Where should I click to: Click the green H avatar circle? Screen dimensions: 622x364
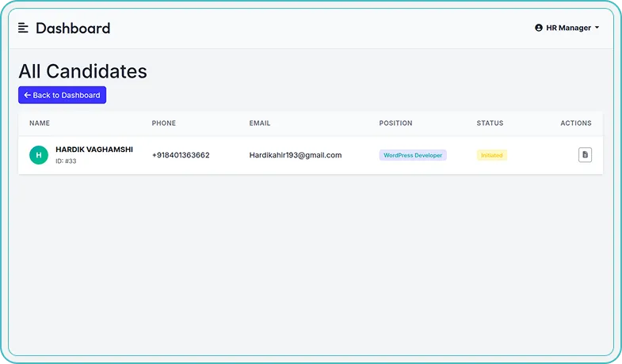pos(39,155)
